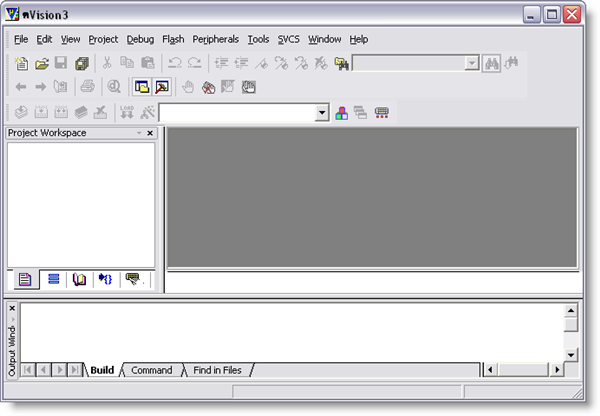Image resolution: width=600 pixels, height=416 pixels.
Task: Click the Save All icon
Action: tap(82, 63)
